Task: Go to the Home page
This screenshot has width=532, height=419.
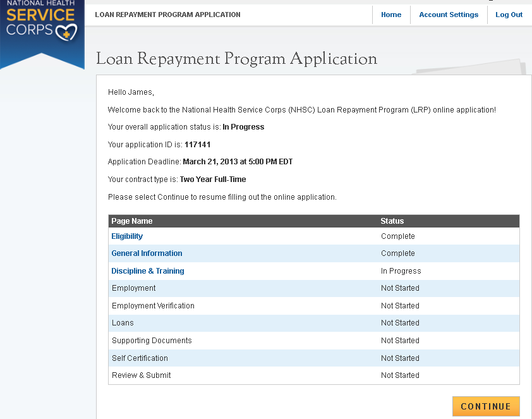Action: (391, 15)
